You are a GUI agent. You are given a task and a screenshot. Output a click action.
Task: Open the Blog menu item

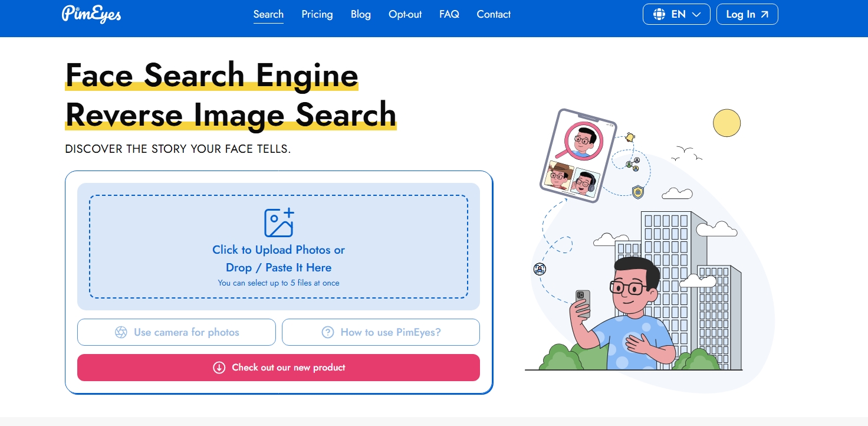click(x=361, y=14)
